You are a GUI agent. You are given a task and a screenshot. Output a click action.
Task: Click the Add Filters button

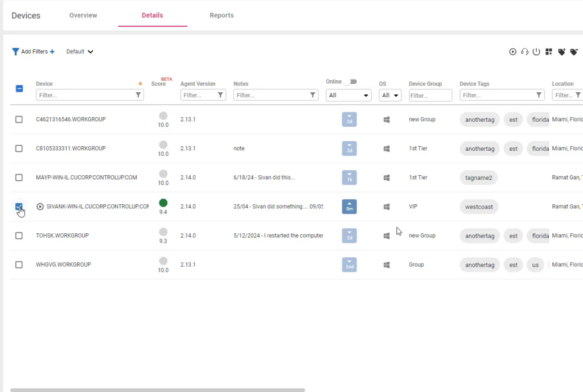click(34, 52)
